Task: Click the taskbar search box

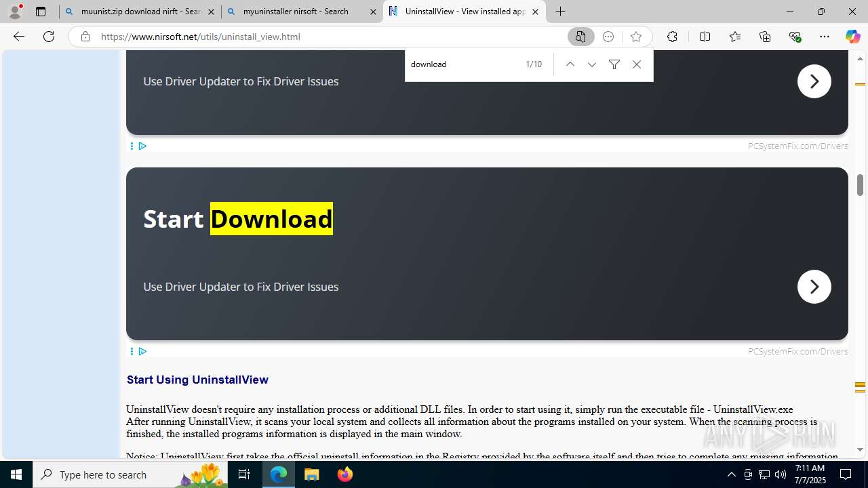Action: 130,474
